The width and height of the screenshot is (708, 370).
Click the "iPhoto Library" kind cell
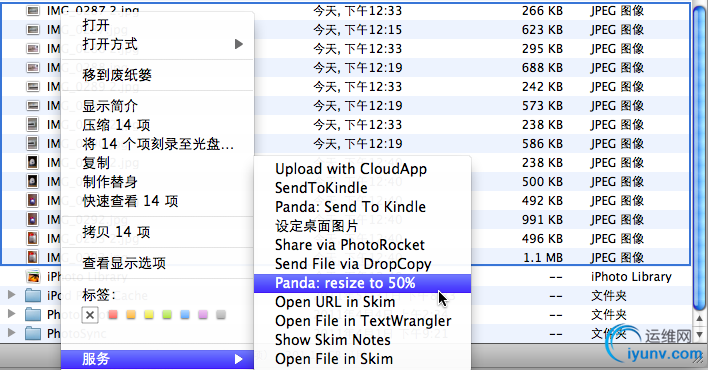coord(631,276)
